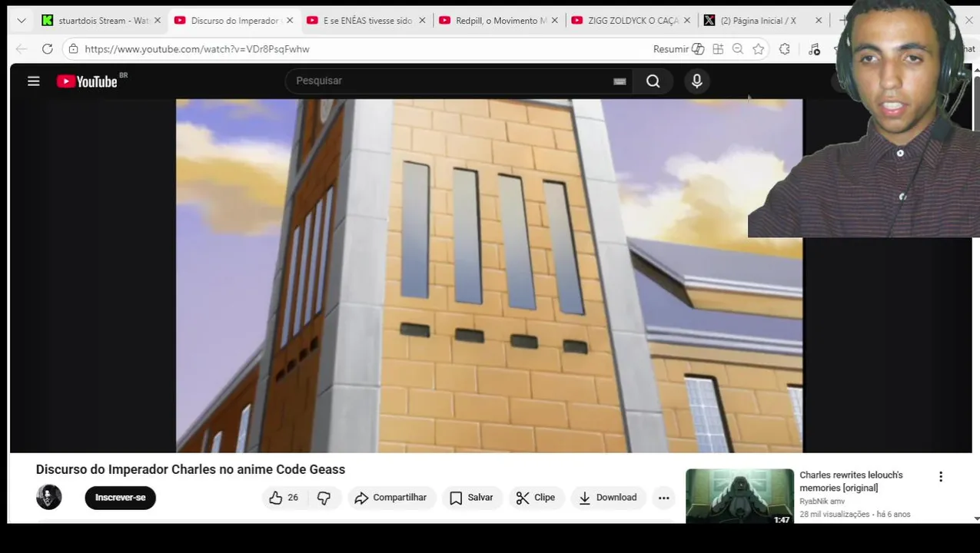Click the magnifier search button
The image size is (980, 553).
tap(653, 81)
